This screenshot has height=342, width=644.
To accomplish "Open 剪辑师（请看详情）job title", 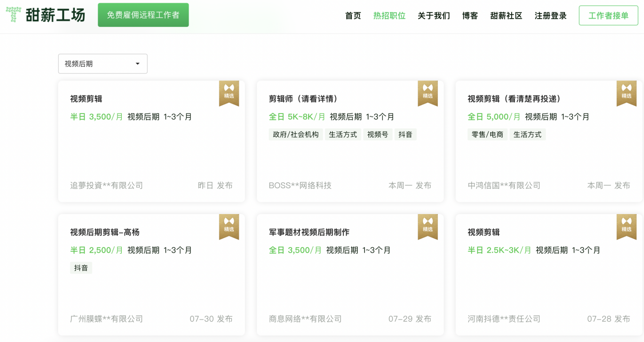I will click(x=305, y=99).
